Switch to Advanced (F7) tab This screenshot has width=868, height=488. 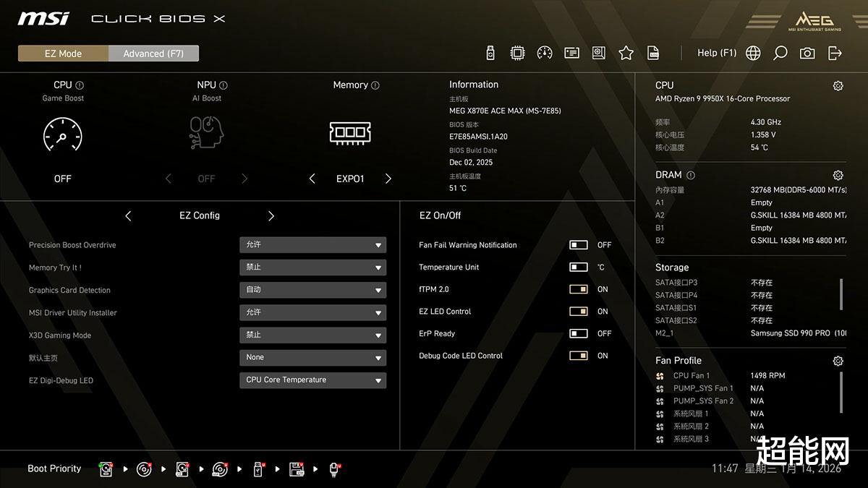(x=153, y=53)
